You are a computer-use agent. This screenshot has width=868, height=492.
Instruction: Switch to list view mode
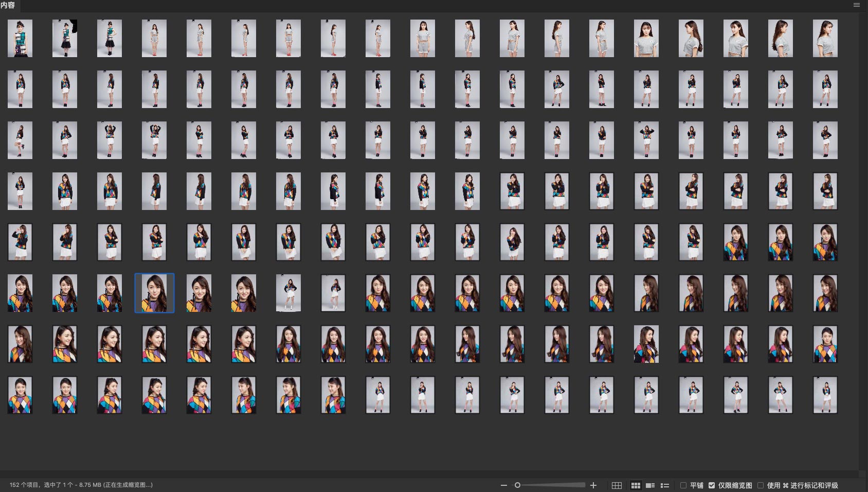pyautogui.click(x=665, y=485)
